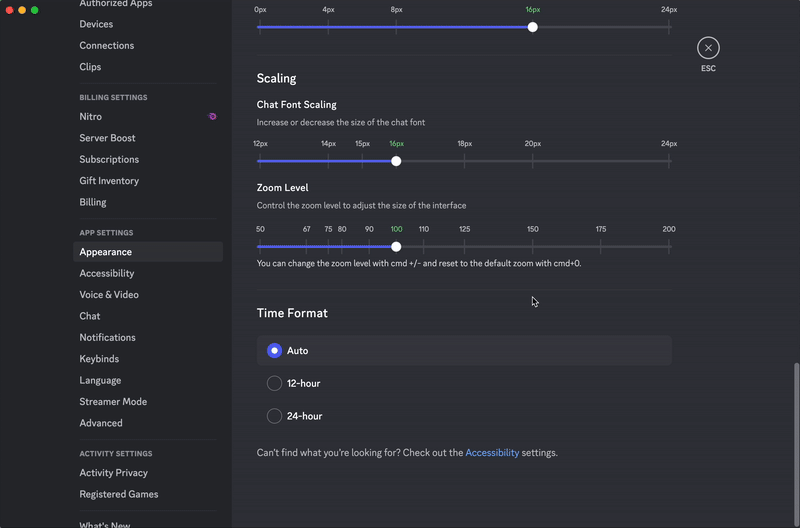This screenshot has width=800, height=528.
Task: Open the Advanced settings section
Action: tap(101, 423)
